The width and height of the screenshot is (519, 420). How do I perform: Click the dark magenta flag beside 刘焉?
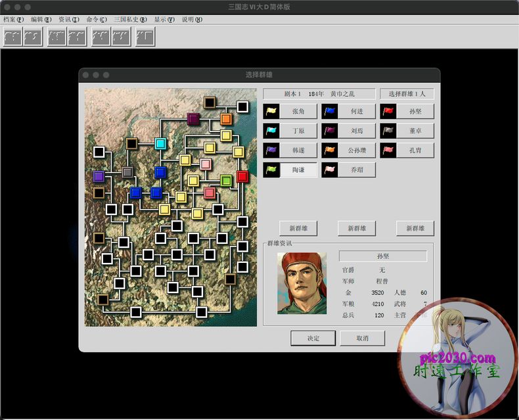(330, 131)
